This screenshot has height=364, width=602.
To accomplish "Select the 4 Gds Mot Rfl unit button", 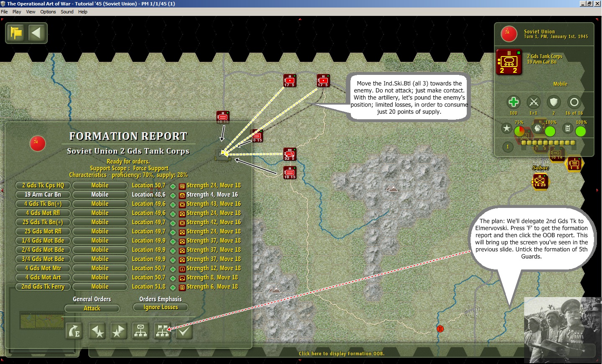I will pyautogui.click(x=43, y=213).
